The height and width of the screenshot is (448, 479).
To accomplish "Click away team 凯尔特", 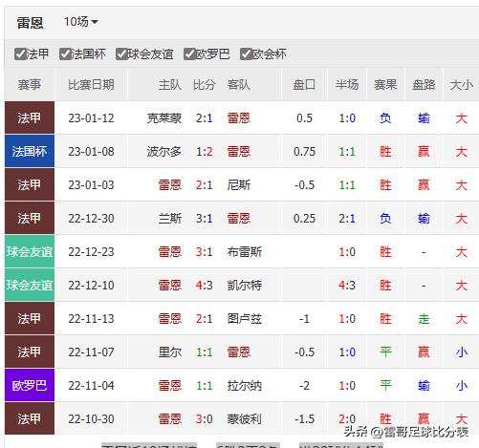I will pos(245,286).
